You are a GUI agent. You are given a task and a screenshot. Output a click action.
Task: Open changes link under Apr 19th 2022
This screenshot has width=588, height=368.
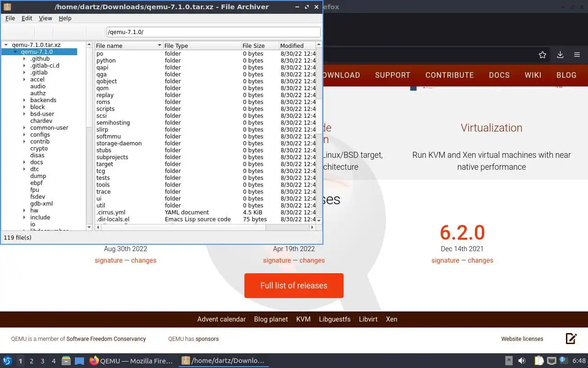pos(312,260)
